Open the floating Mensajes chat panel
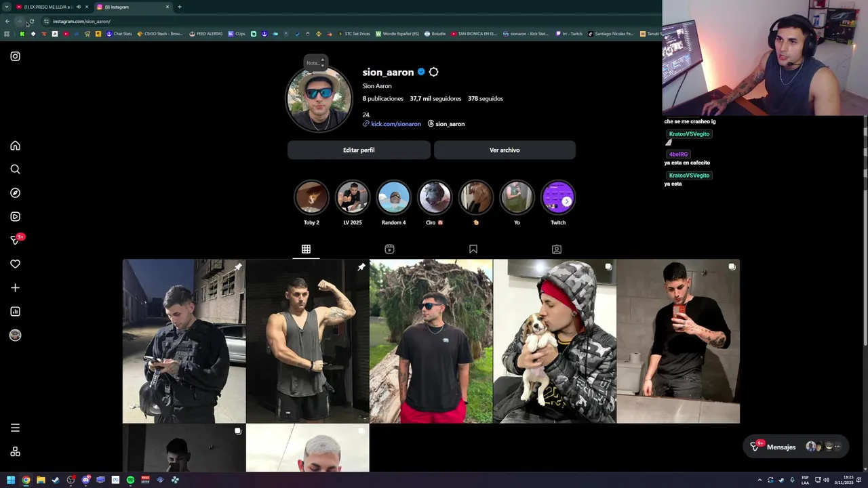Image resolution: width=868 pixels, height=488 pixels. 795,447
